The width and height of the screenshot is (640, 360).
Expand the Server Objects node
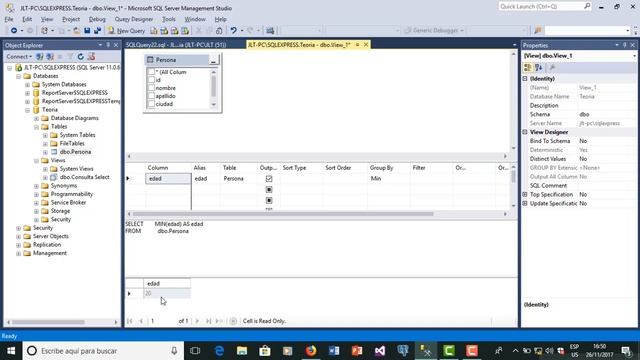(18, 237)
